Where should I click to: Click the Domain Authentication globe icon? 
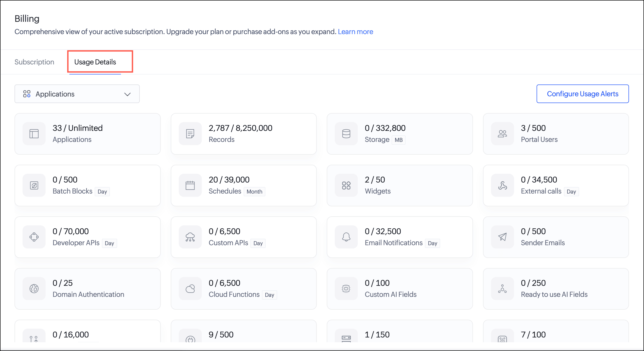(x=34, y=289)
